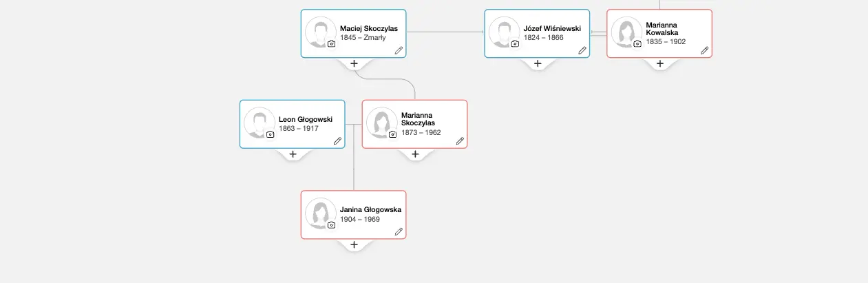Click camera icon on Leon Głogowski avatar

271,134
